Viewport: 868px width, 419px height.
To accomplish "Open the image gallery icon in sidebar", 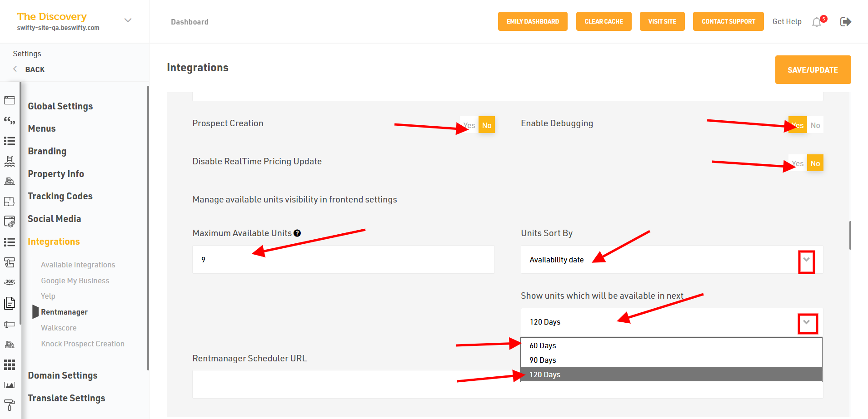I will [10, 385].
